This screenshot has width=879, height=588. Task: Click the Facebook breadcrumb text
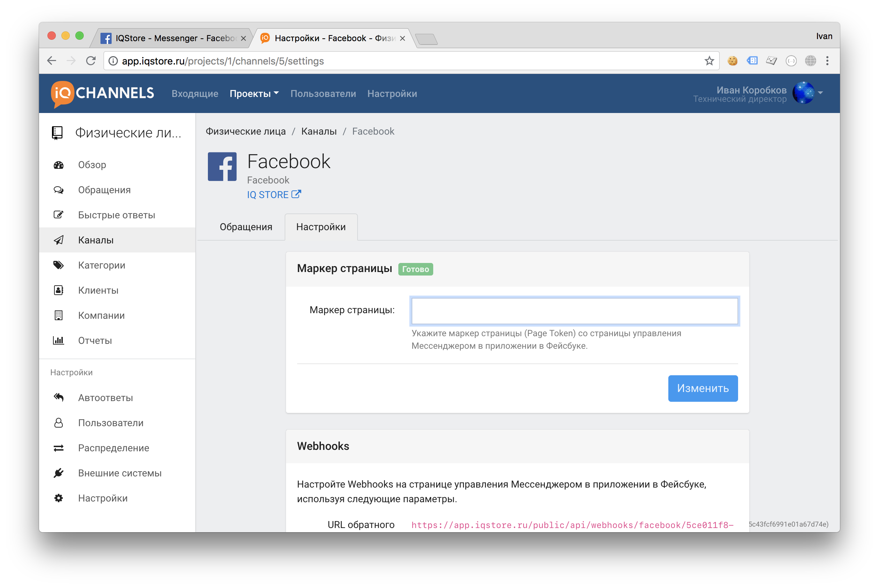click(x=373, y=131)
